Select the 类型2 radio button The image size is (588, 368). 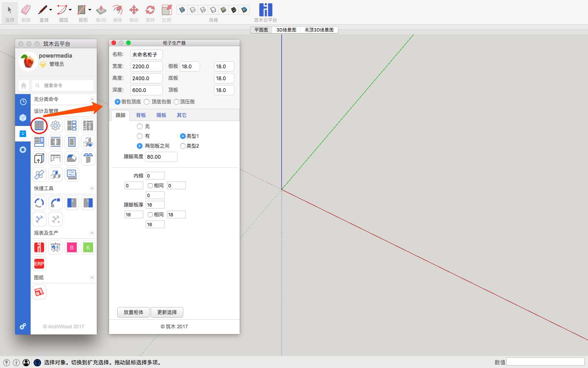pos(183,146)
